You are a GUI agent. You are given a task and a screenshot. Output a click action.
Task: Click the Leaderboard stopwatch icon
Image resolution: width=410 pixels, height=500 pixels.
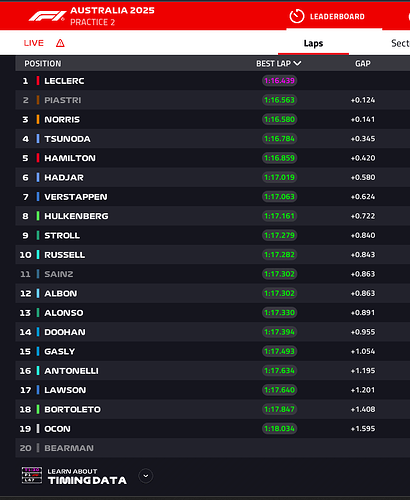point(297,16)
